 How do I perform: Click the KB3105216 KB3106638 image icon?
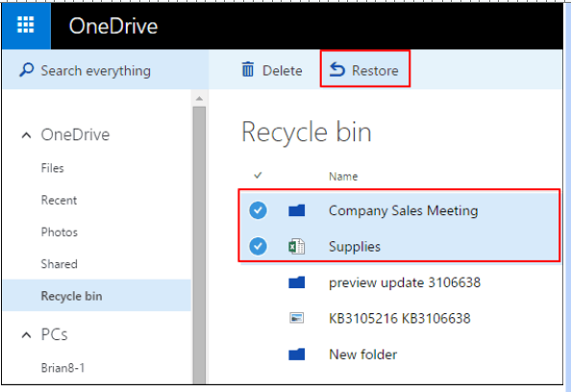coord(296,318)
